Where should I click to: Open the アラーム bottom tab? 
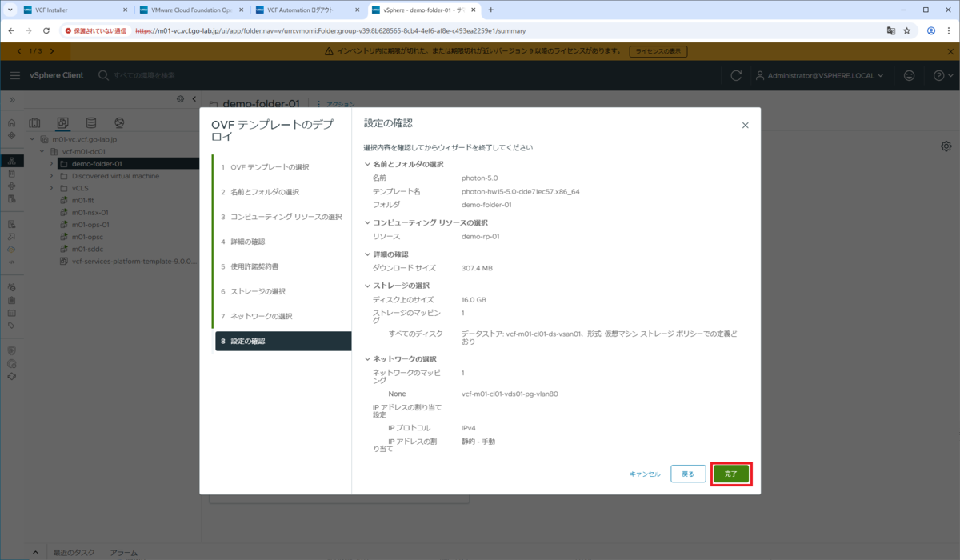(x=123, y=552)
